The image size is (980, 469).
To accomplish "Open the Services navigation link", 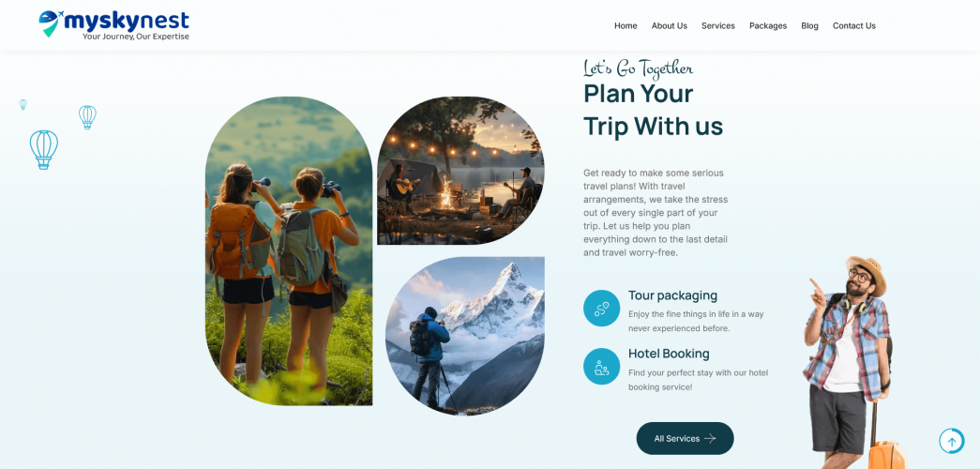I will (718, 25).
